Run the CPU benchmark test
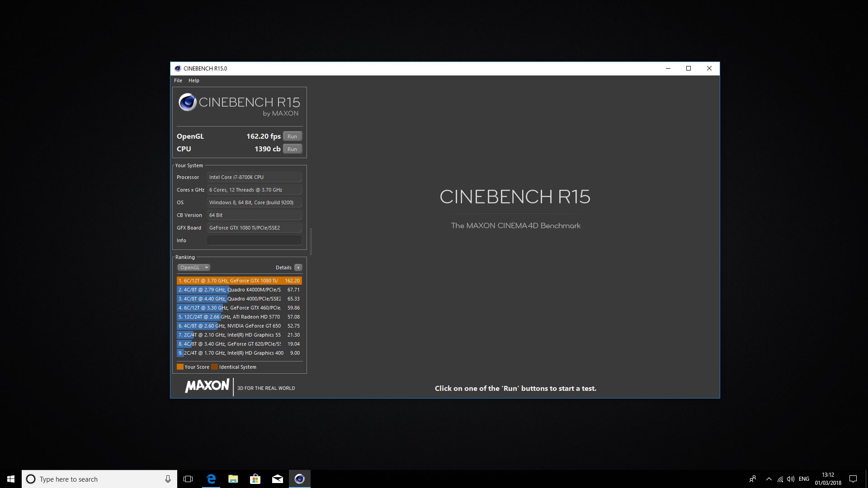The image size is (868, 488). point(292,149)
